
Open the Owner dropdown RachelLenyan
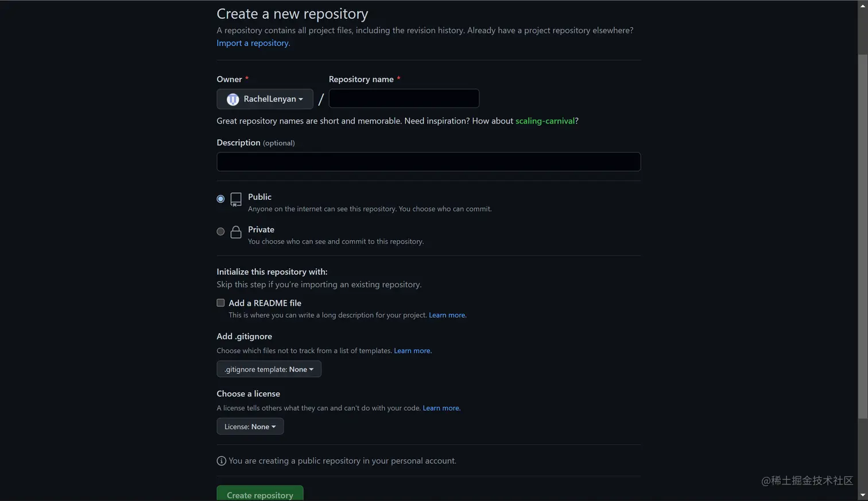(265, 99)
